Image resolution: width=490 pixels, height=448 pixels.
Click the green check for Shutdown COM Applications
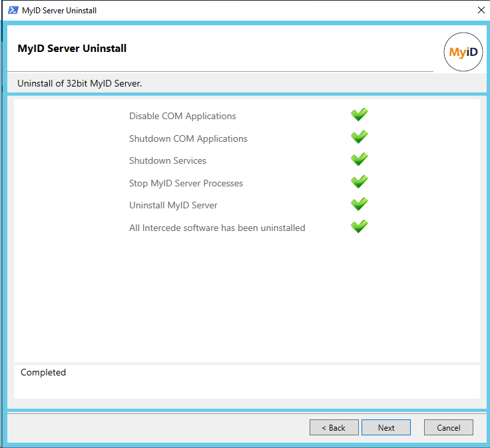(359, 137)
